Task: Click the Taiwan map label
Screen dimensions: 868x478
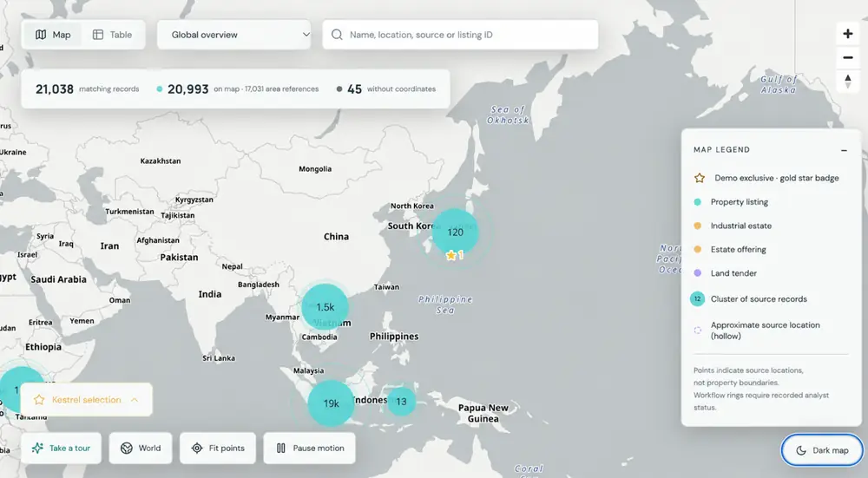Action: click(x=386, y=287)
